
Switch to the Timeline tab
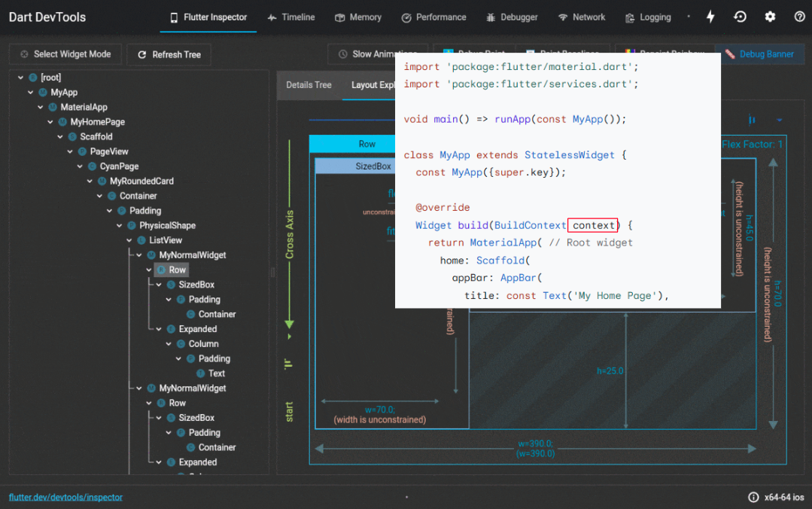tap(291, 17)
